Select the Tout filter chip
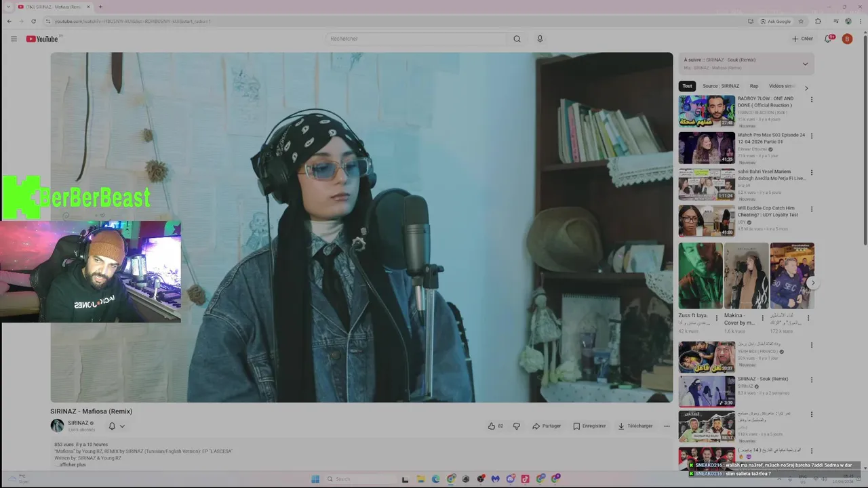Viewport: 868px width, 488px height. click(x=687, y=86)
